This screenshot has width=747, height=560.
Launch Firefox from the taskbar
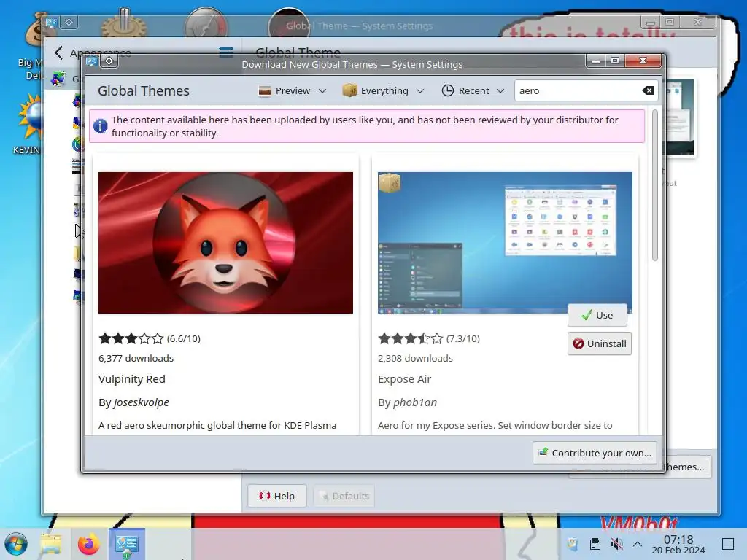88,544
